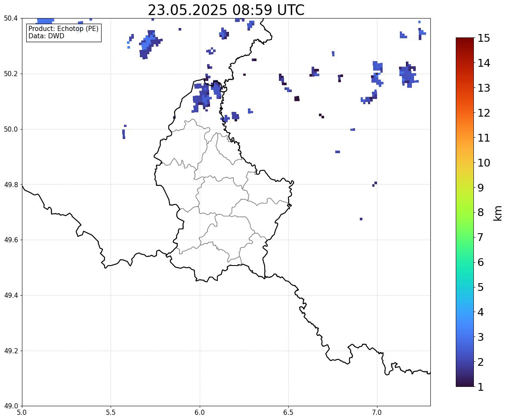Click the colorbar tick label 12
This screenshot has width=507, height=420.
(484, 113)
